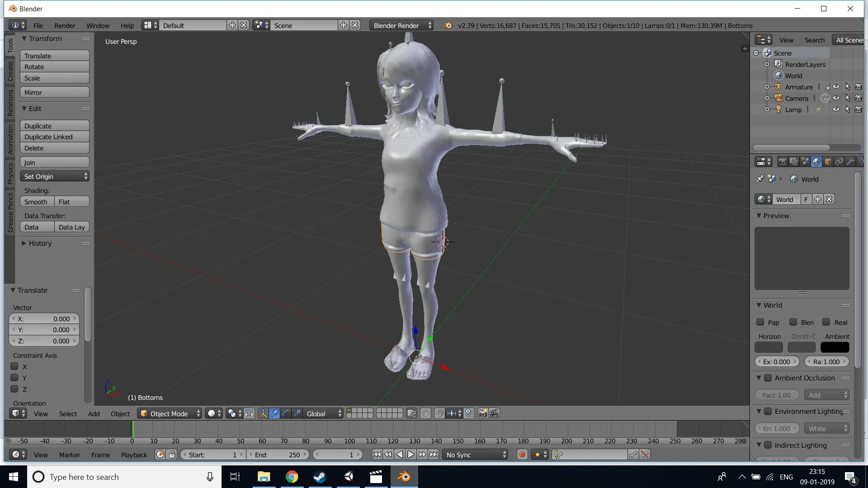Viewport: 868px width, 488px height.
Task: Hide the Armature using its eye icon
Action: (836, 87)
